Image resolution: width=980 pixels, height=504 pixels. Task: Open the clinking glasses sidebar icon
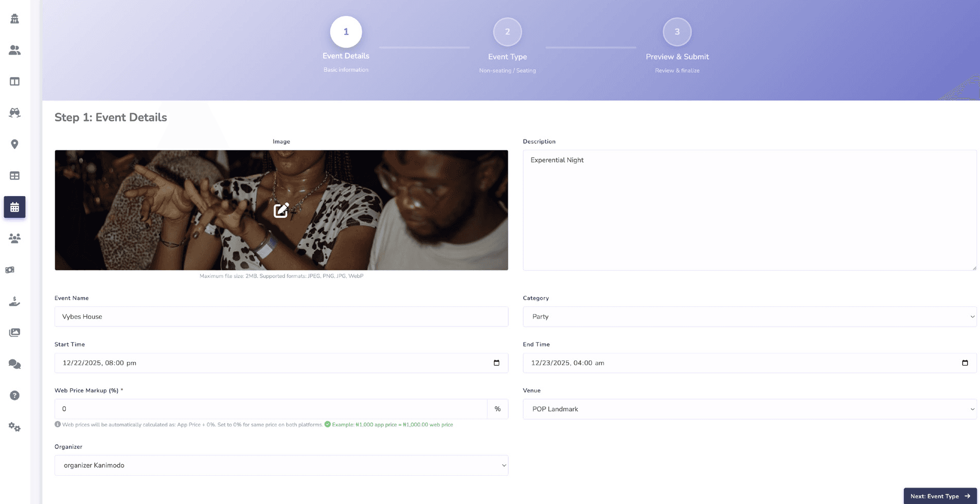pos(14,113)
